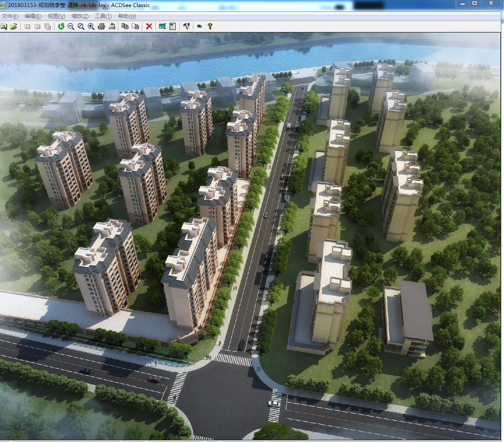Open the 缩放(Z) zoom menu
The height and width of the screenshot is (442, 504).
[80, 16]
